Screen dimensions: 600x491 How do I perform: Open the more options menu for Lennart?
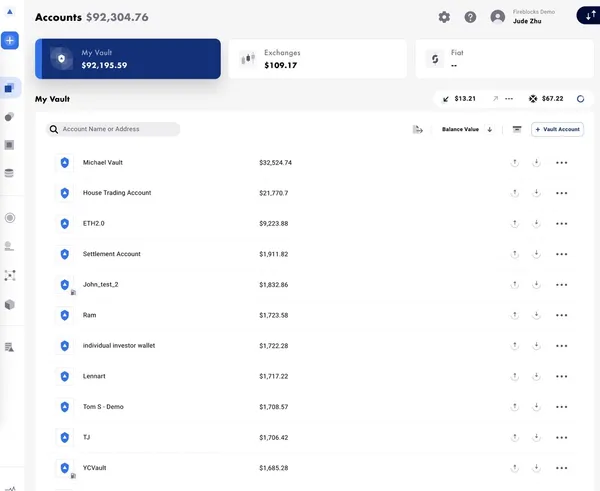562,376
